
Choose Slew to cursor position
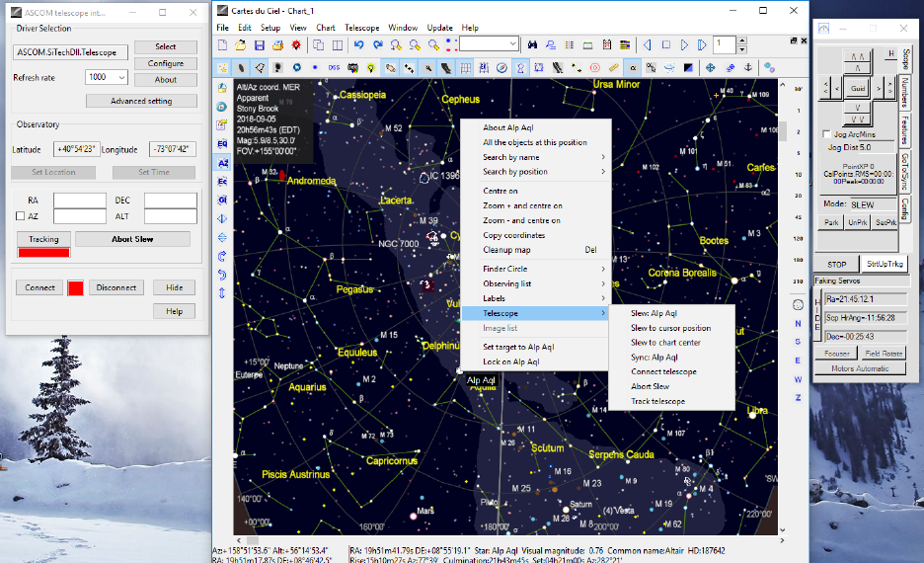coord(670,328)
